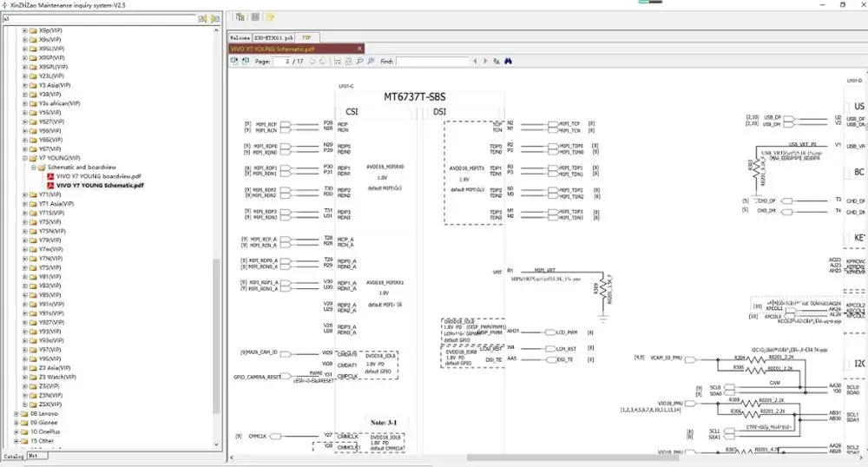Click the X9p(VIP) folder icon

pos(33,30)
